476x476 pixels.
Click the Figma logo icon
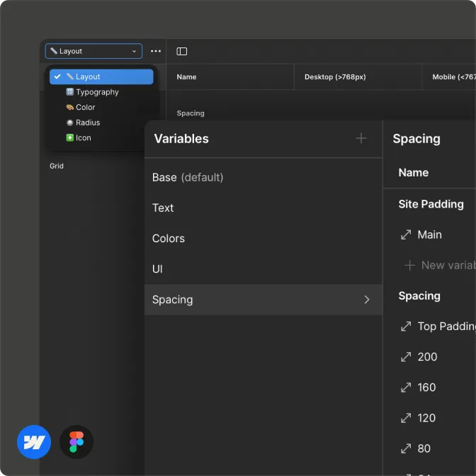76,443
